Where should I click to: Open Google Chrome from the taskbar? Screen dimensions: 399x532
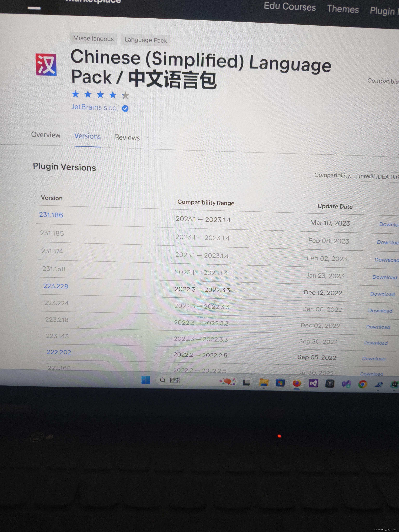tap(363, 384)
